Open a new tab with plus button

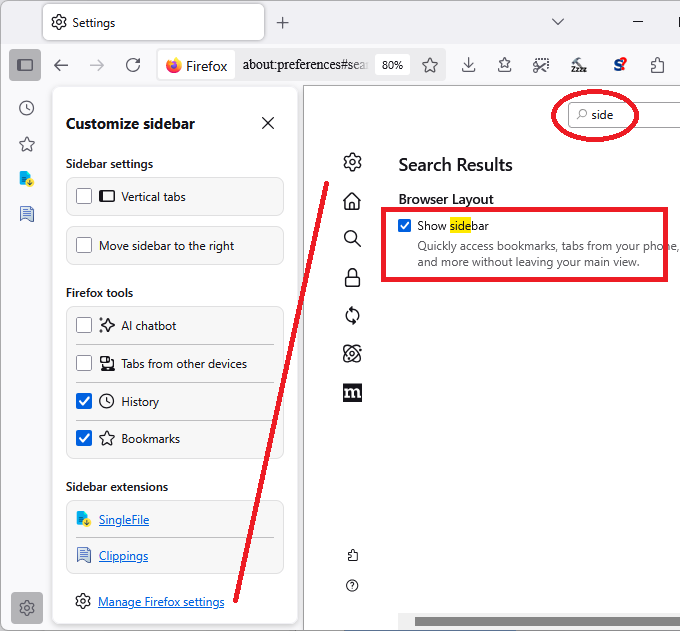(x=283, y=23)
